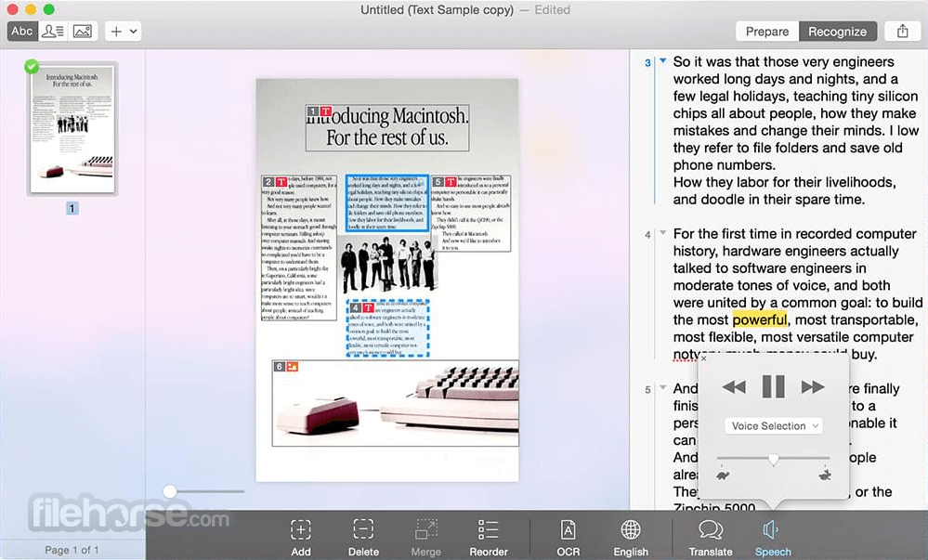Screen dimensions: 928x560
Task: Click line 'How they labor for their livelihoods,'
Action: [x=785, y=182]
